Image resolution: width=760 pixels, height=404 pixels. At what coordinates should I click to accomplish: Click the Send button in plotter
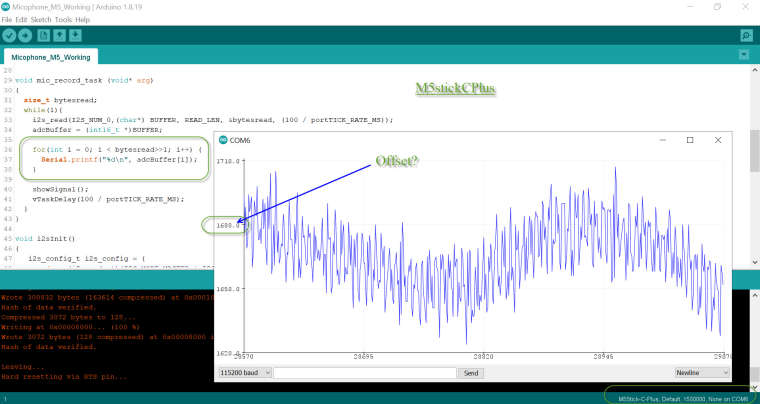pos(471,373)
